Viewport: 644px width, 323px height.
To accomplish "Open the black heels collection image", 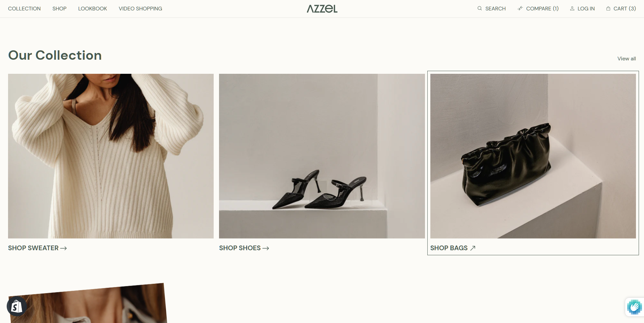I will coord(322,156).
